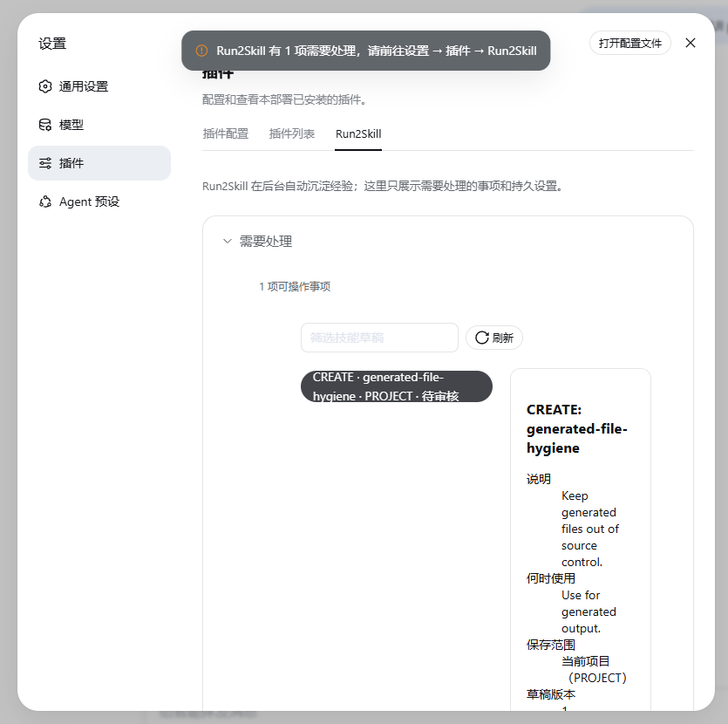Open Agent 预设 section
Screen dimensions: 728x724
pos(99,202)
